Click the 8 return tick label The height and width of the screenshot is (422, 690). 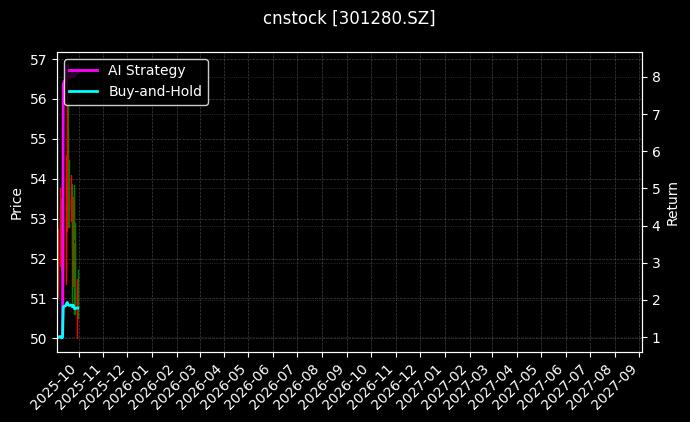click(x=655, y=77)
